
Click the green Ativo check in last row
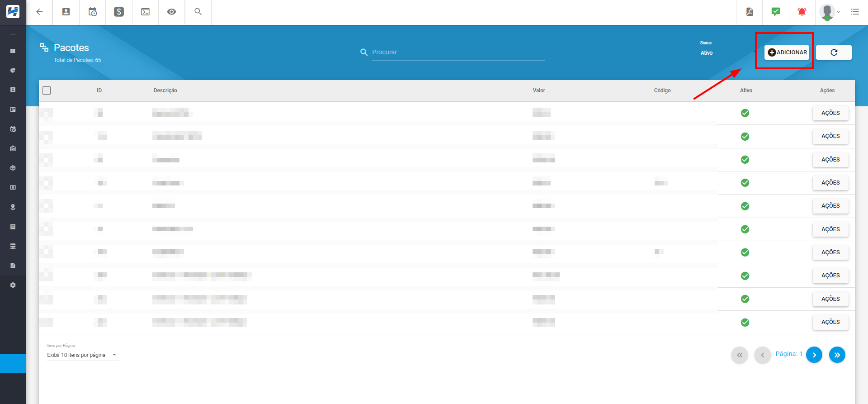(745, 323)
